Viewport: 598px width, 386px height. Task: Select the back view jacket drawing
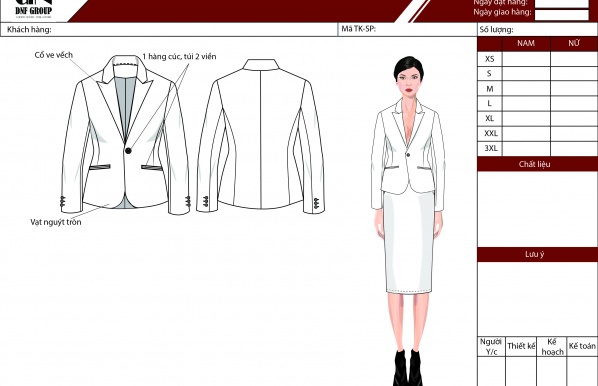(x=261, y=136)
